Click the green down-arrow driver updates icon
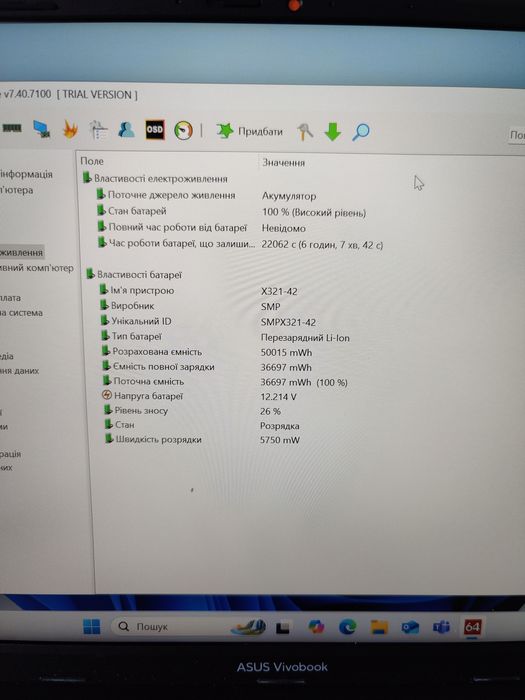The width and height of the screenshot is (525, 700). point(333,132)
